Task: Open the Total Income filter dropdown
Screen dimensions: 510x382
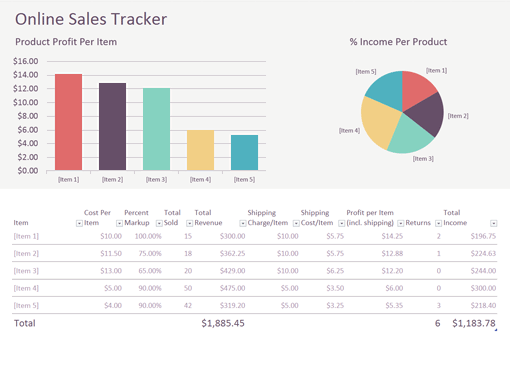Action: (494, 223)
